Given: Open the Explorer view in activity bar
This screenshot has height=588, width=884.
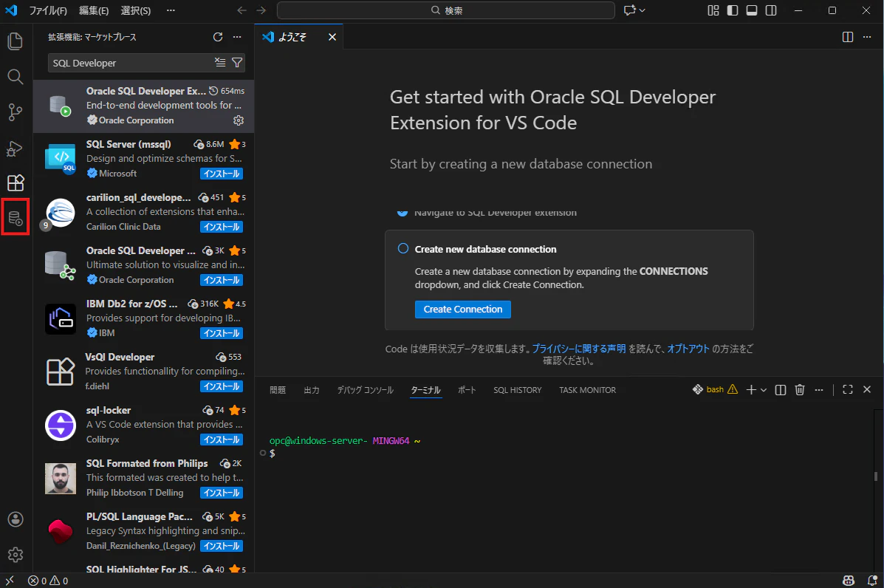Looking at the screenshot, I should [16, 41].
